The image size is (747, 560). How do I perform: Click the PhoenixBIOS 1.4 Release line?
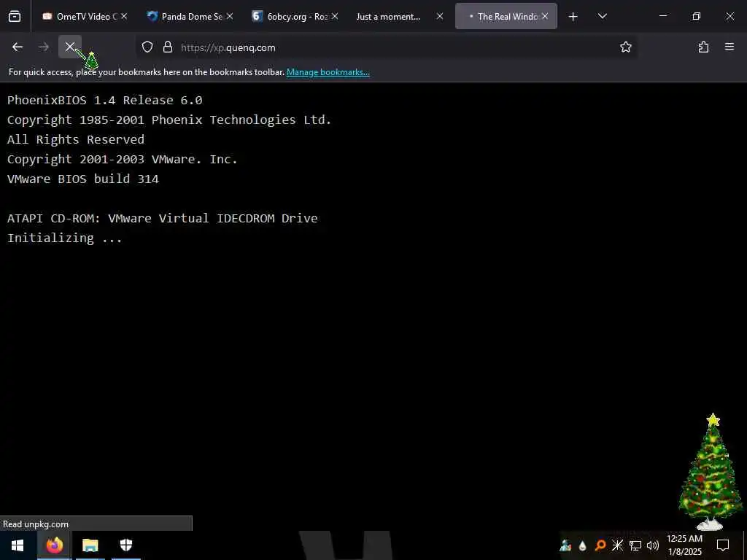pyautogui.click(x=105, y=100)
